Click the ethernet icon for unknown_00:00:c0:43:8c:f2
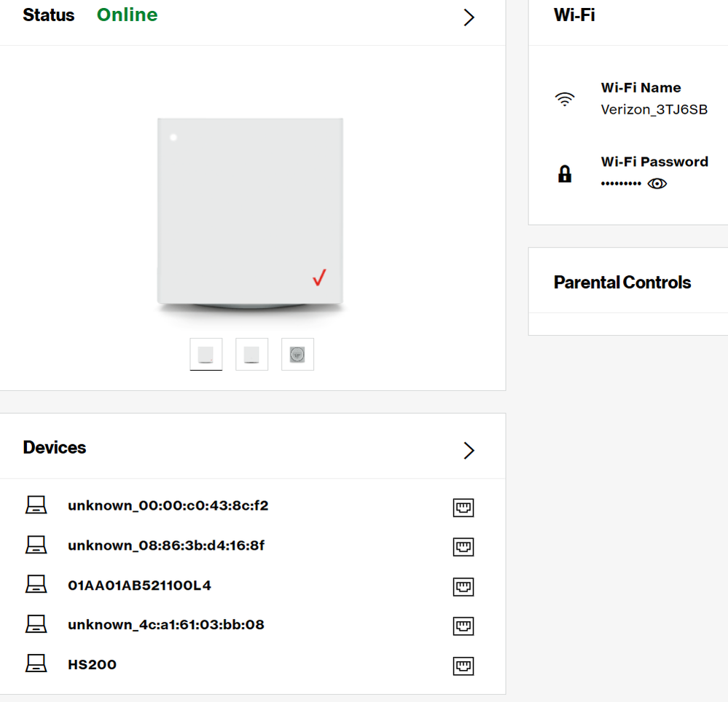Screen dimensions: 728x702 click(x=463, y=507)
